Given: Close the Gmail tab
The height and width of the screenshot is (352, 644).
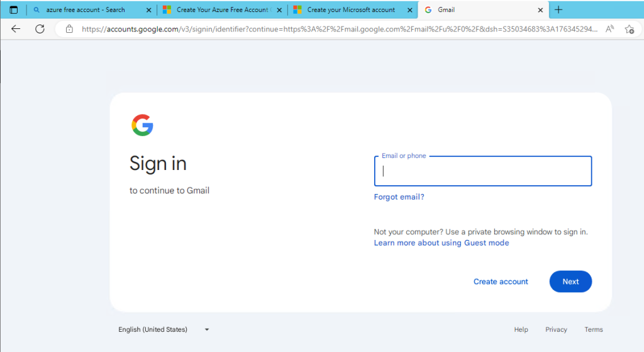Looking at the screenshot, I should (x=540, y=10).
